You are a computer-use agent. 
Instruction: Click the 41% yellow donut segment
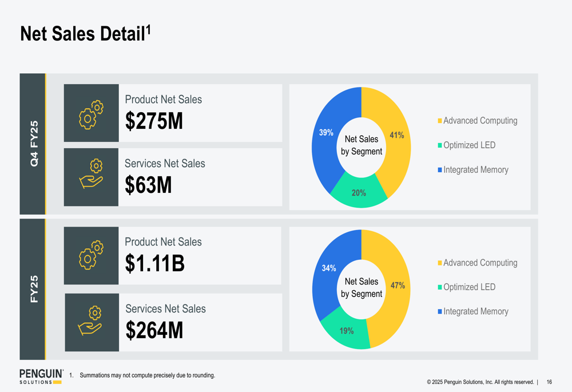coord(396,136)
